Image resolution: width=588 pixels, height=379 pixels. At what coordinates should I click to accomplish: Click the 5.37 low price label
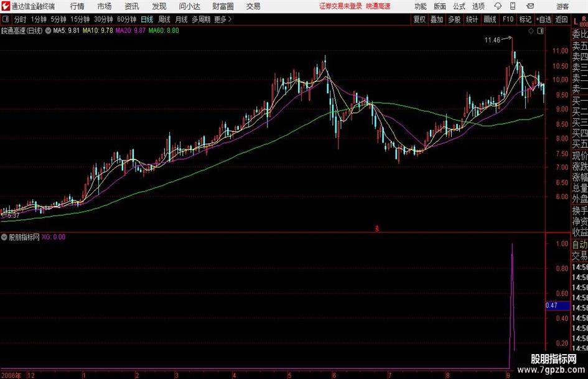coord(13,216)
